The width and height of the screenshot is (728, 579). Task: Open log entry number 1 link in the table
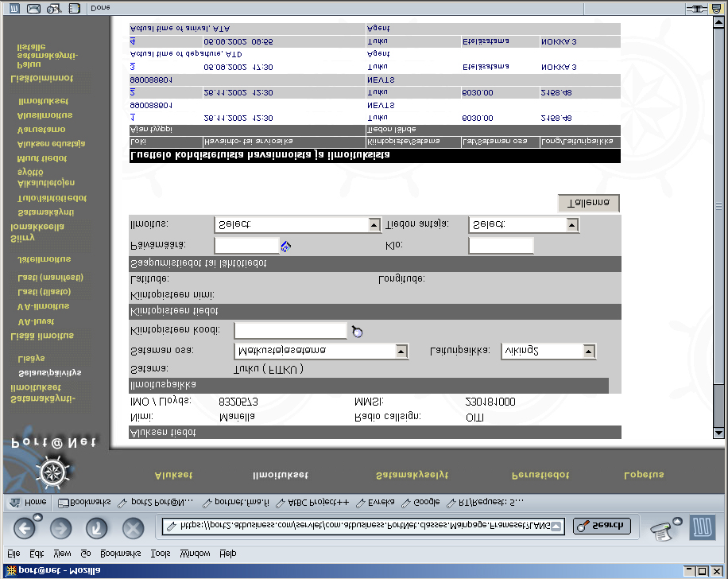pyautogui.click(x=133, y=118)
